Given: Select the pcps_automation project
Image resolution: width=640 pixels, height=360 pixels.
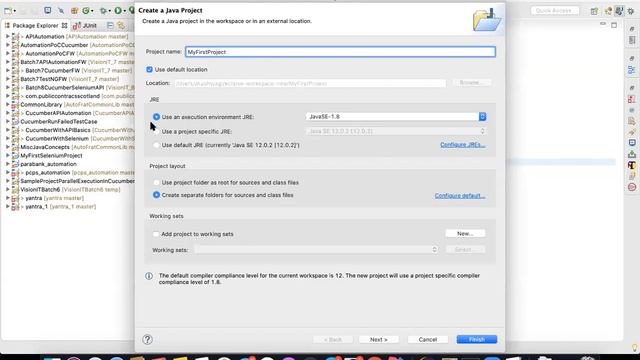Looking at the screenshot, I should [x=47, y=173].
